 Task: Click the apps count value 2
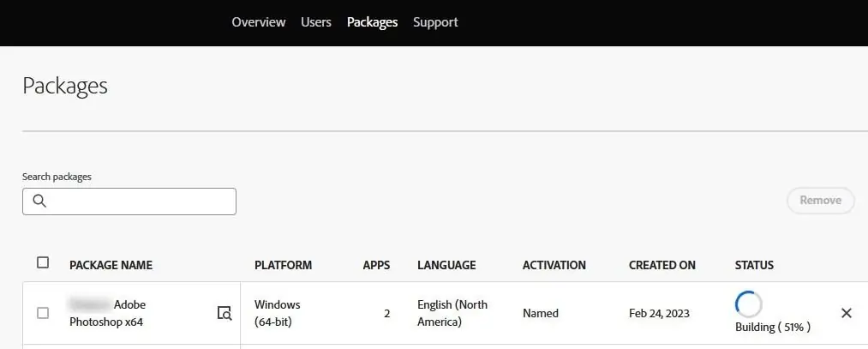(x=387, y=314)
